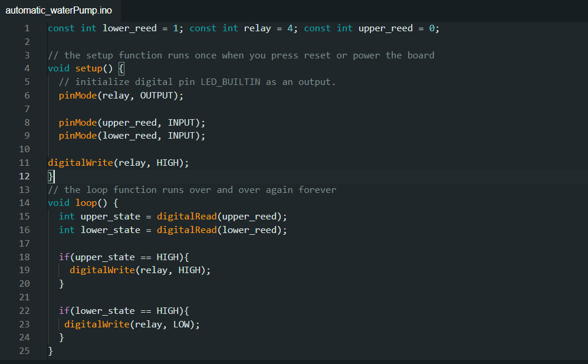Click the loop function name
588x364 pixels.
click(86, 203)
